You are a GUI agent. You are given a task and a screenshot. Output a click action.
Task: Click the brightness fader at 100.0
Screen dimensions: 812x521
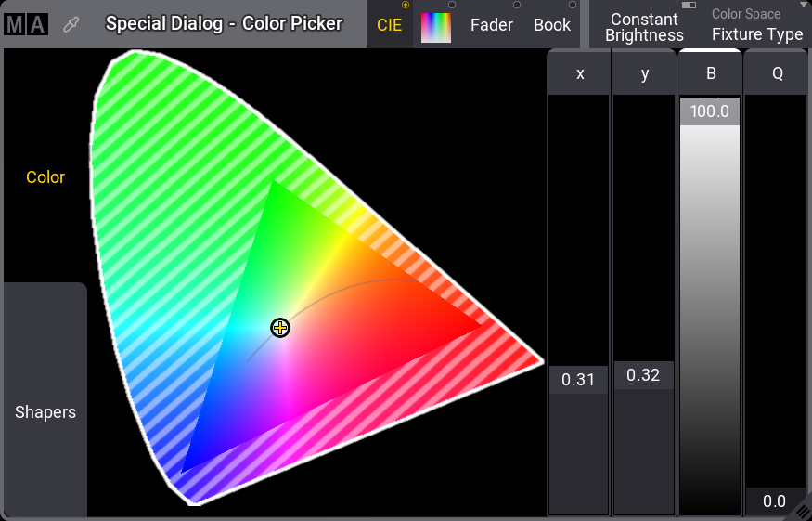pos(710,111)
